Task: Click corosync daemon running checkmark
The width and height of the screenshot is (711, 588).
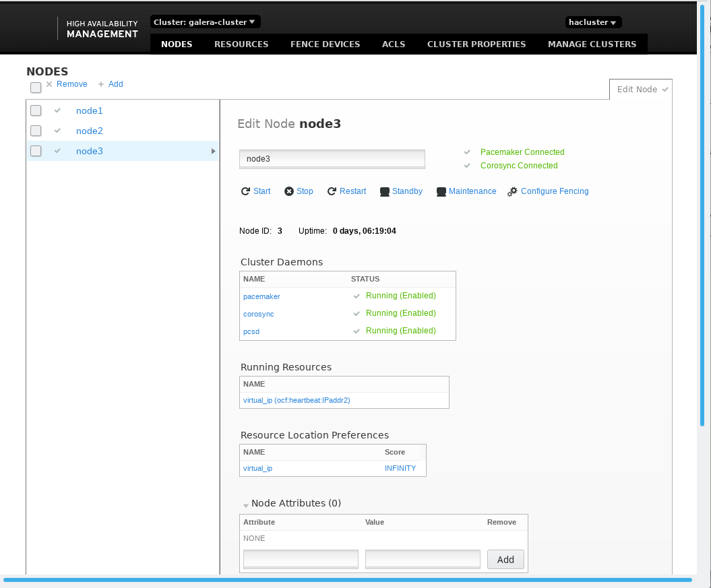Action: pos(357,313)
